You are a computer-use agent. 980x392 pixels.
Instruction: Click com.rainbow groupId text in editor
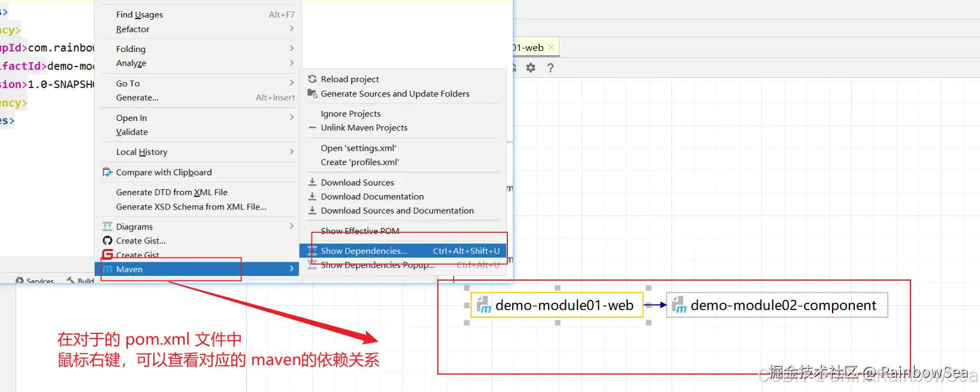(x=61, y=48)
